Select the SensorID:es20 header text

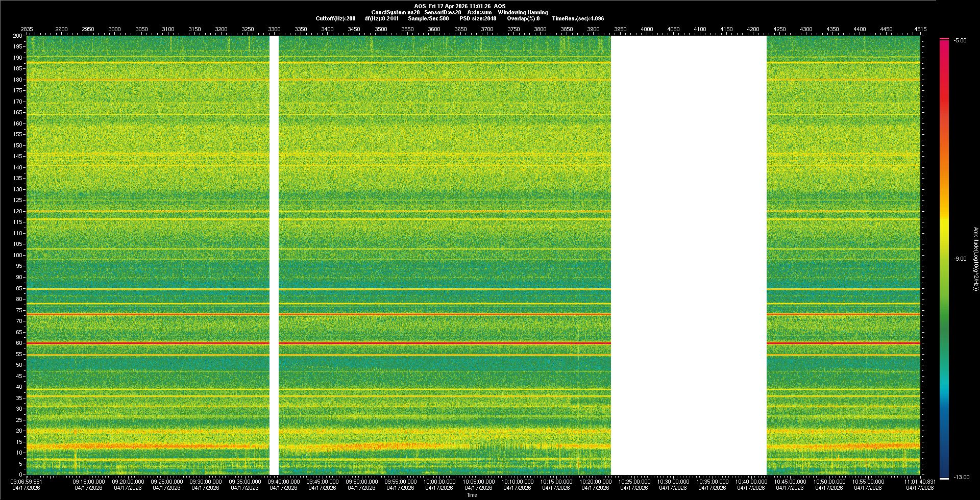[443, 12]
